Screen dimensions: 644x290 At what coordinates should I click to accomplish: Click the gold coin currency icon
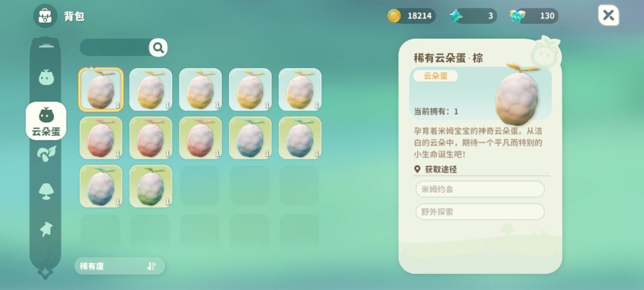coord(394,16)
